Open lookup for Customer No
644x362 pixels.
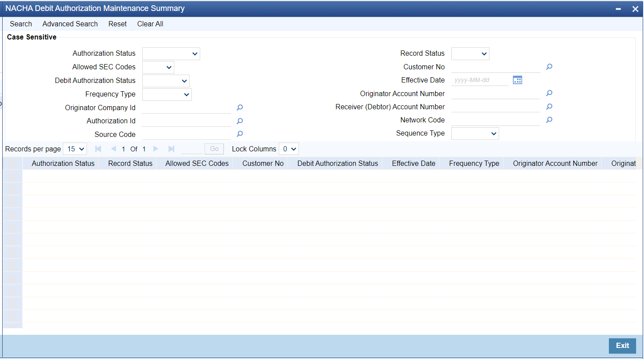coord(549,67)
